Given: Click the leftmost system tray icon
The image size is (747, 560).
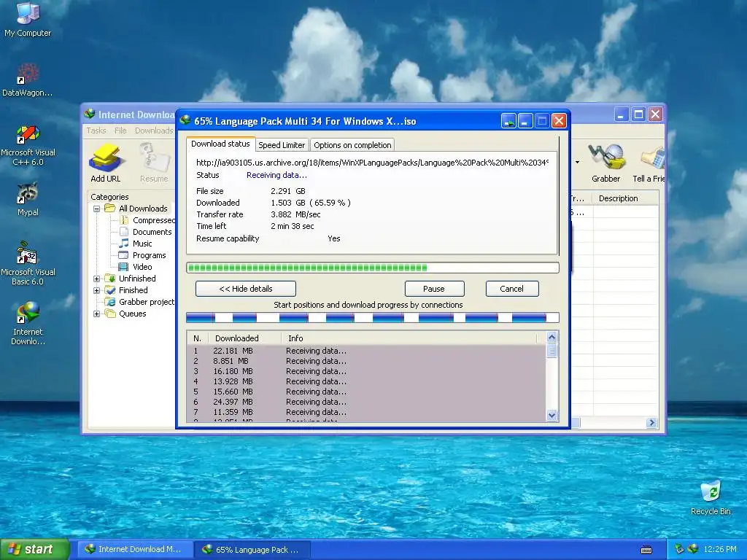Looking at the screenshot, I should tap(679, 549).
